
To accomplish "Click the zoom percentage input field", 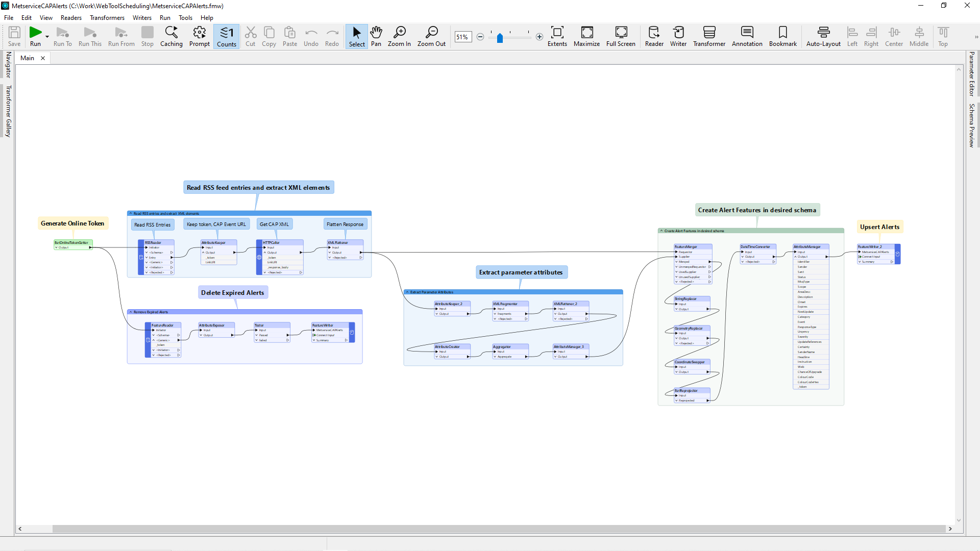I will tap(463, 37).
